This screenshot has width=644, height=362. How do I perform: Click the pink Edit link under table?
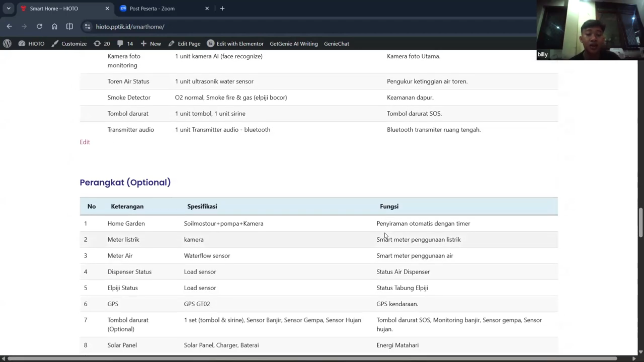(85, 142)
